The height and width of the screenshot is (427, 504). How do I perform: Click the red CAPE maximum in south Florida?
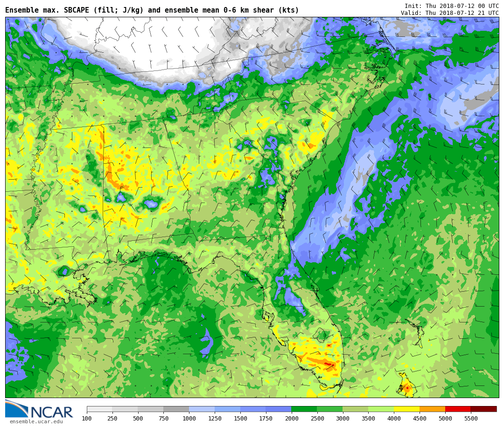pos(328,364)
